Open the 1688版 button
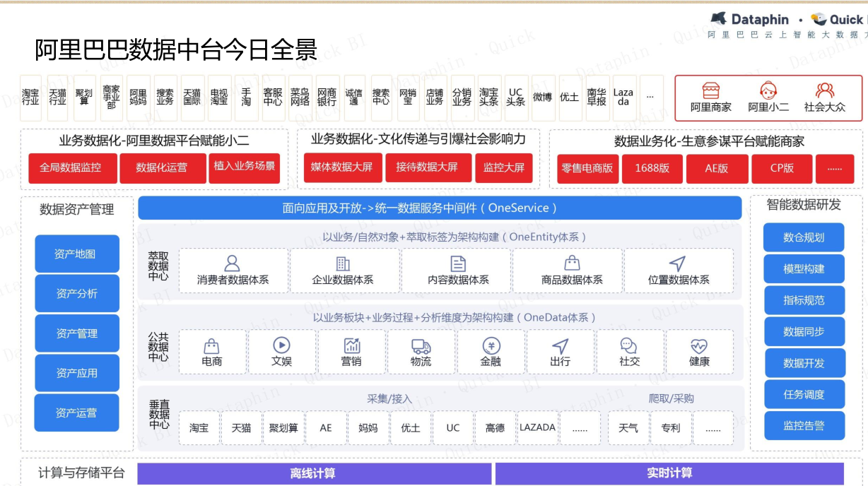 [x=652, y=169]
